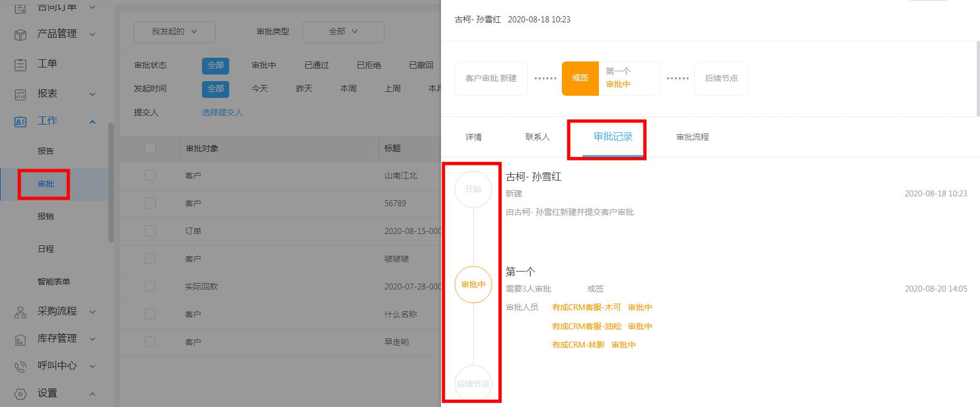Select 全部 for 发起时间 filter

click(216, 89)
